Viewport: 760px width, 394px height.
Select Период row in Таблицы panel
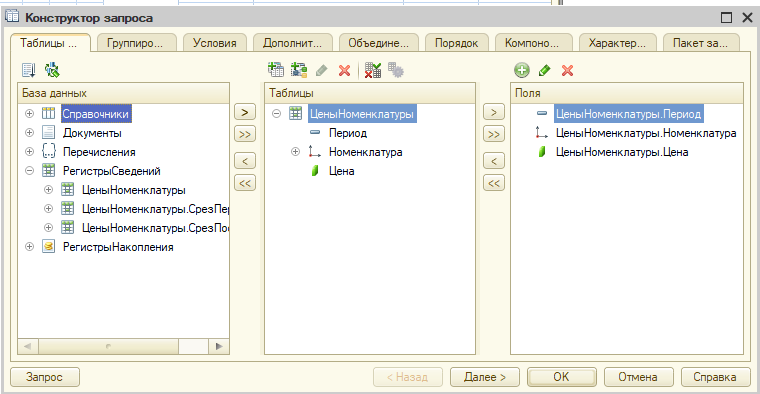[x=348, y=133]
